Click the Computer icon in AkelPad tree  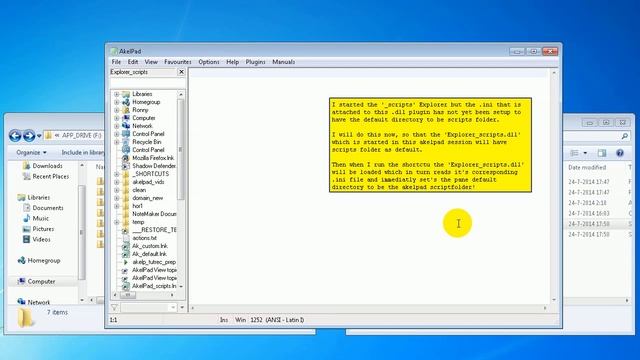(x=126, y=118)
